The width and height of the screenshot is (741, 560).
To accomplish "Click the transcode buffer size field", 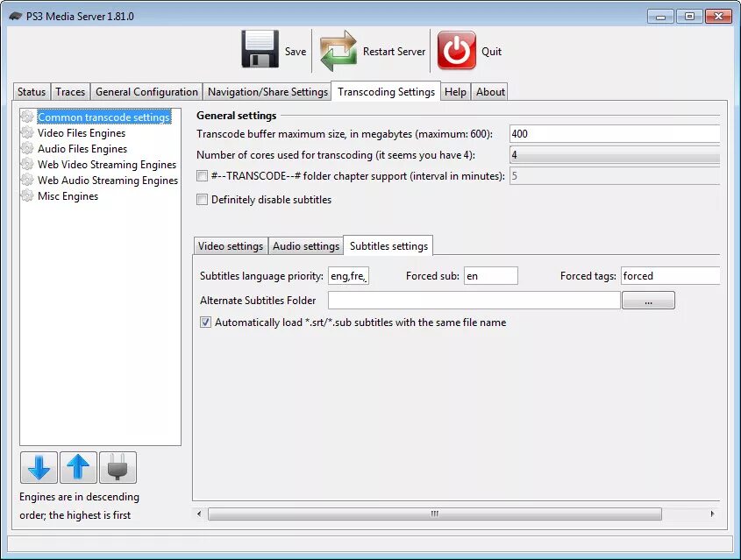I will 615,133.
